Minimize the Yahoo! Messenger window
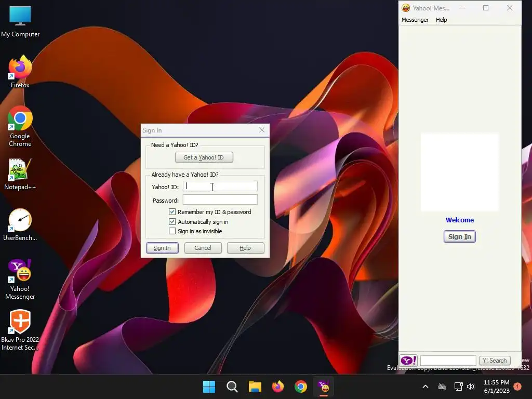 tap(462, 8)
